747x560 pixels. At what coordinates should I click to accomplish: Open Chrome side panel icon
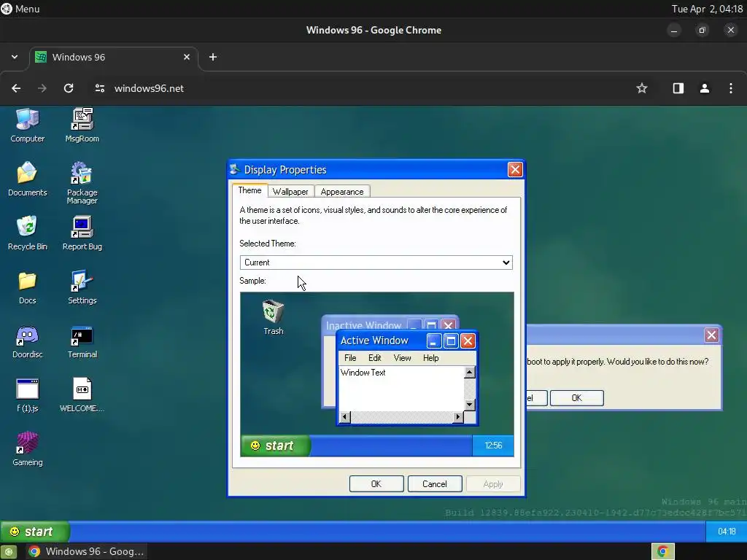pos(678,88)
